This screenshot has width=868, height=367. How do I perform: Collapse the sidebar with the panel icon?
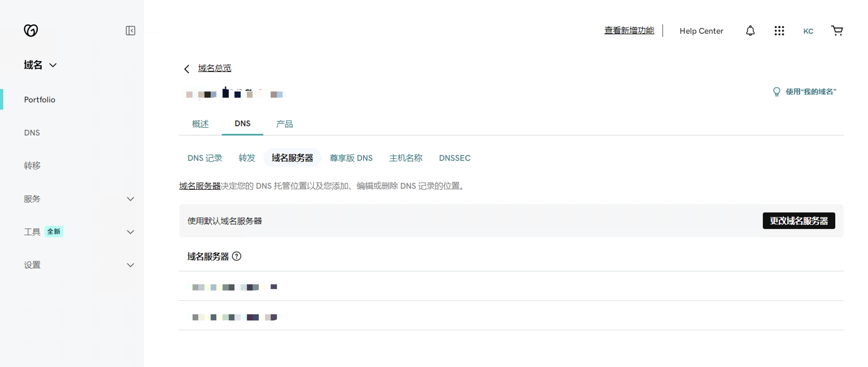[x=130, y=30]
